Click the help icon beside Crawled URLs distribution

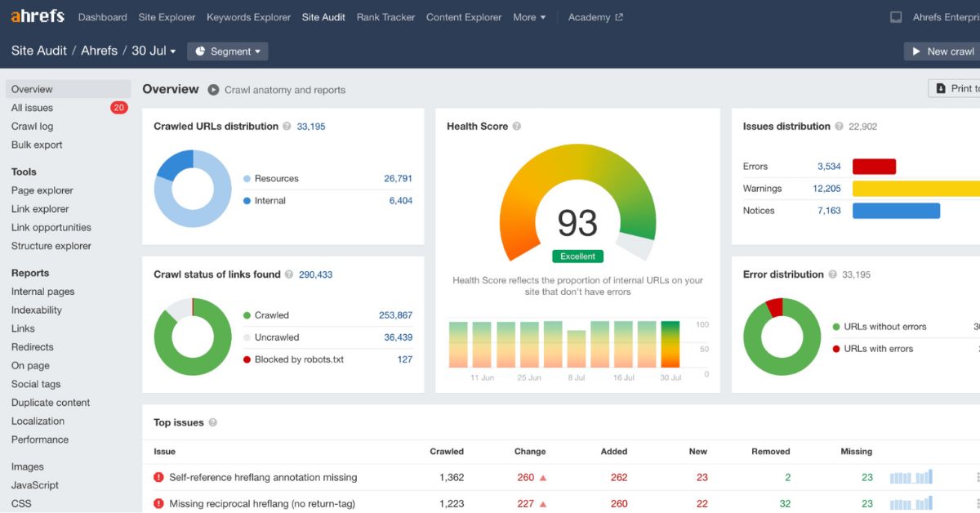point(287,127)
